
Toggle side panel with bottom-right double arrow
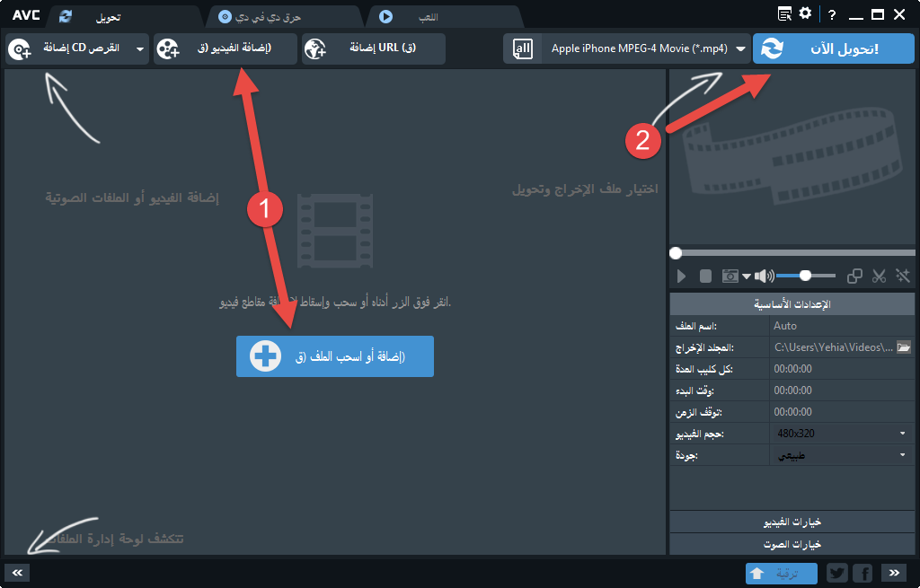point(894,573)
